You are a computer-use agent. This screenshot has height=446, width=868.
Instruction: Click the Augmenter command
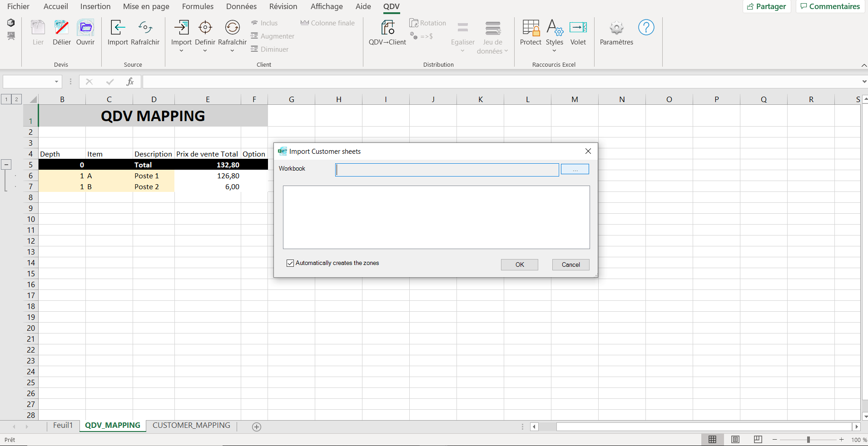pyautogui.click(x=273, y=36)
